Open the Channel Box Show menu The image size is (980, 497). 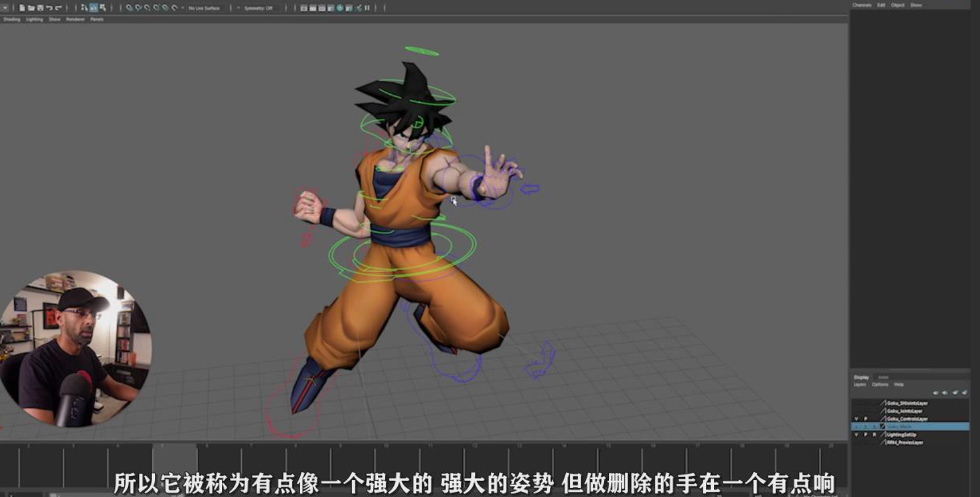[x=916, y=5]
